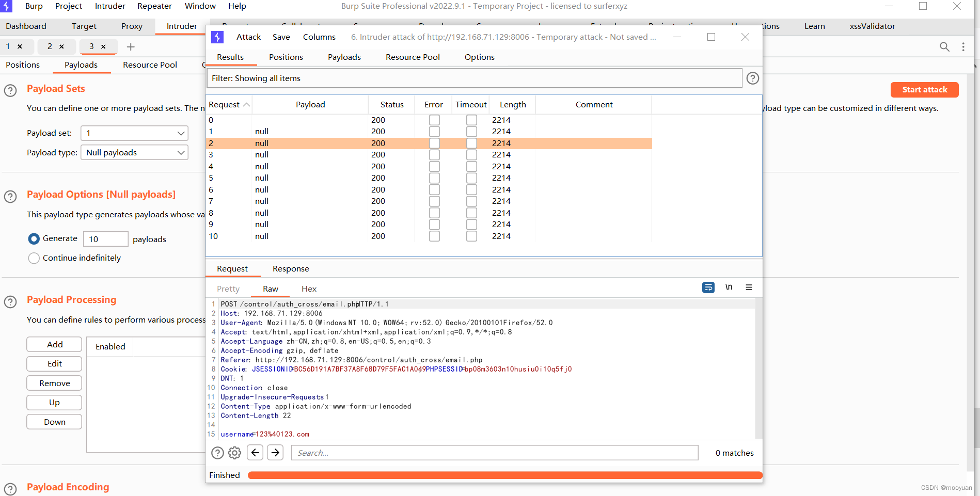The height and width of the screenshot is (496, 980).
Task: Select Generate payloads radio button
Action: tap(34, 238)
